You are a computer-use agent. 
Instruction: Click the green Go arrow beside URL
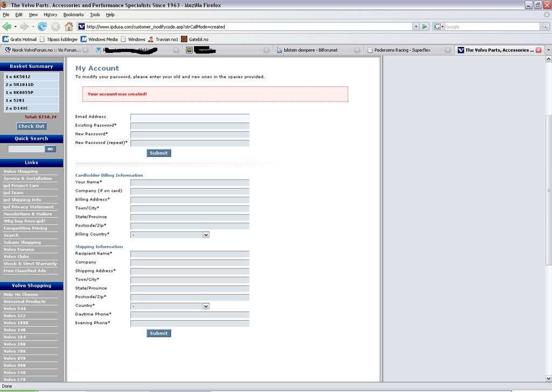[x=425, y=26]
